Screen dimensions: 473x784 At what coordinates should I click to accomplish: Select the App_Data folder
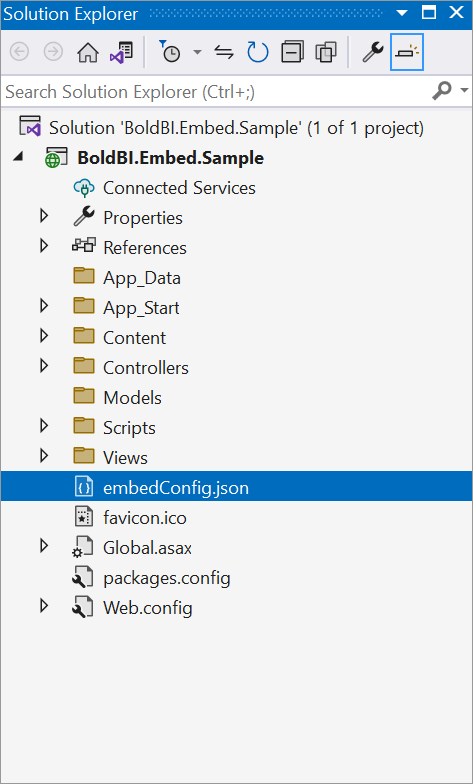coord(142,278)
